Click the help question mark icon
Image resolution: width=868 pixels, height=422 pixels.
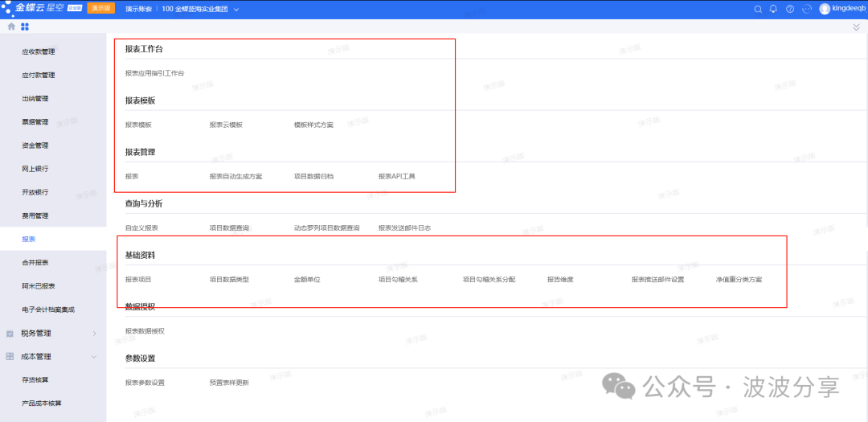click(x=790, y=9)
